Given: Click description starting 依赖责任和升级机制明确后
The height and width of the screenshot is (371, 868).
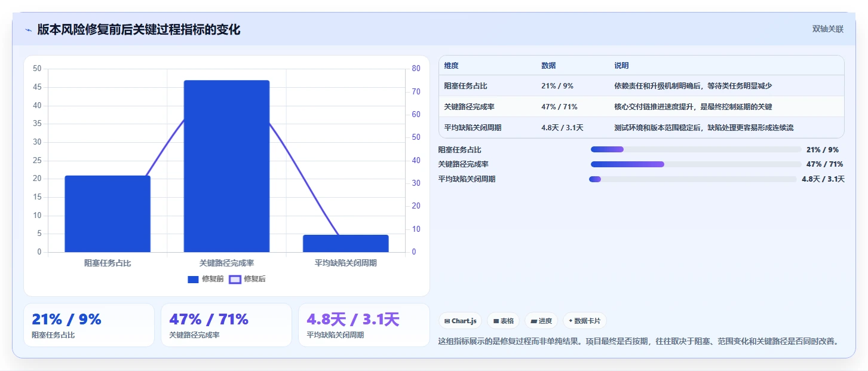Looking at the screenshot, I should pyautogui.click(x=693, y=86).
